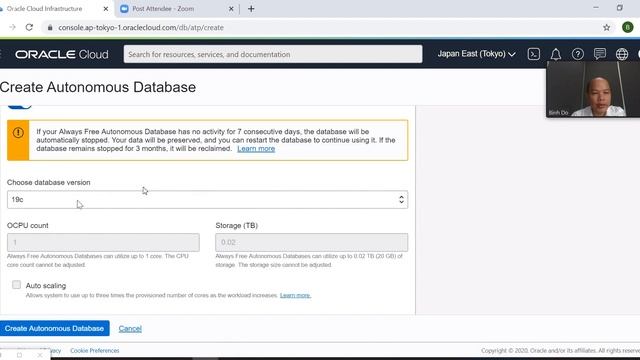
Task: Open the live chat icon
Action: point(600,54)
